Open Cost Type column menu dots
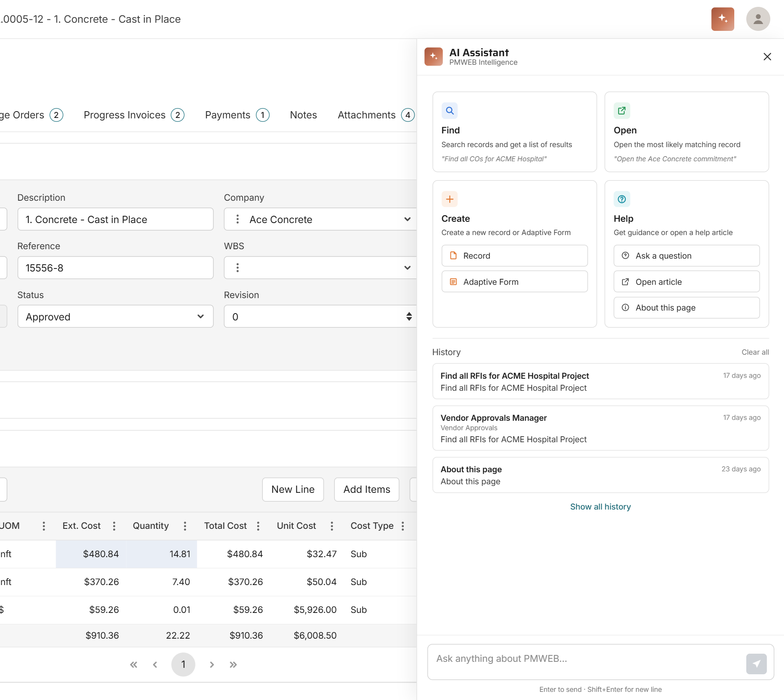 [x=403, y=526]
